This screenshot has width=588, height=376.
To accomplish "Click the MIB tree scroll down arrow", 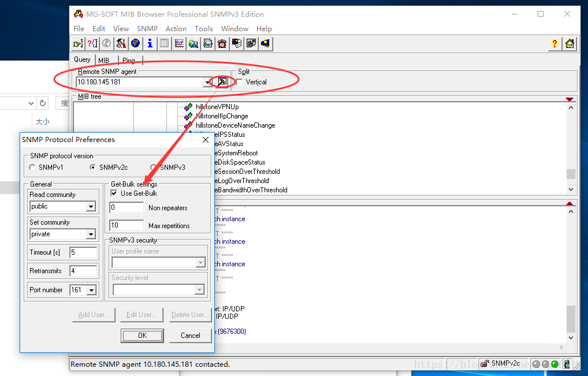I will [571, 189].
